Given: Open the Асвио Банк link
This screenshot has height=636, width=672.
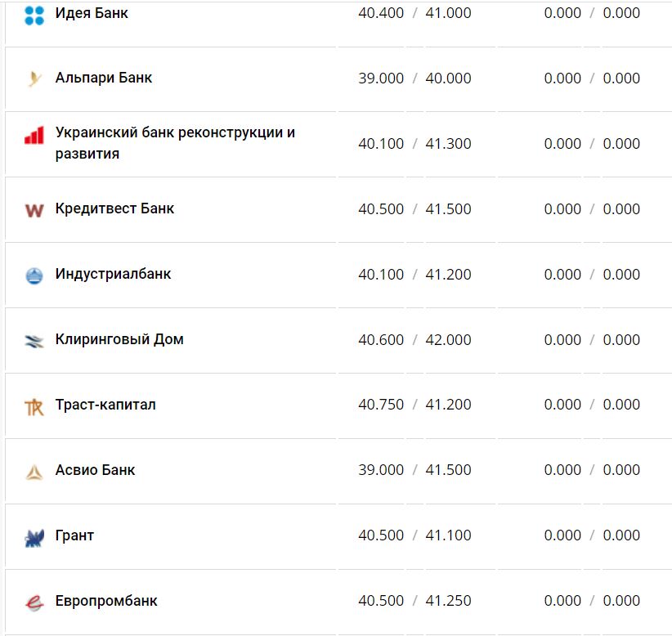Looking at the screenshot, I should click(95, 470).
